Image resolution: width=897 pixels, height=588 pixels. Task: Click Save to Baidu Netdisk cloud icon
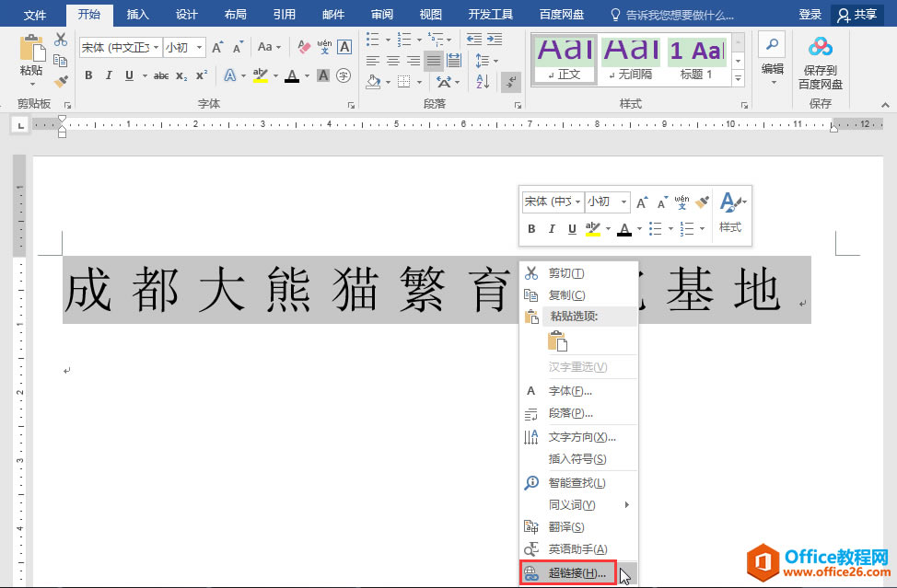pyautogui.click(x=821, y=48)
